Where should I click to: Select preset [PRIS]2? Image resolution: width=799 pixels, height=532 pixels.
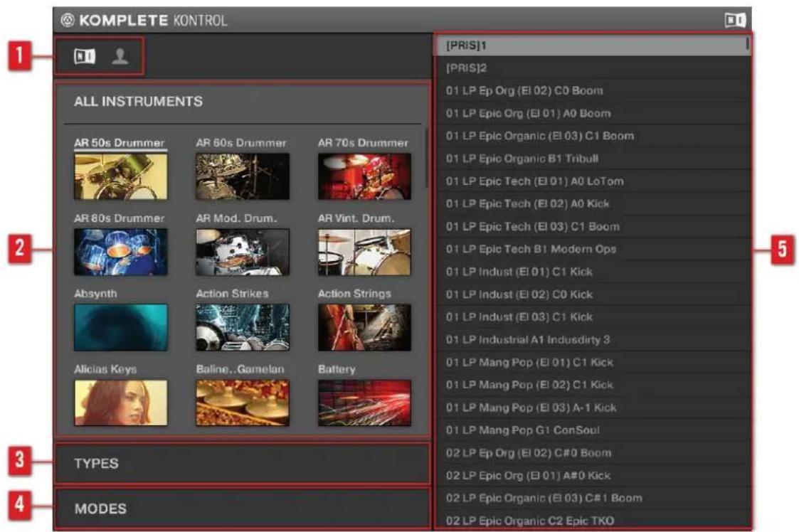point(593,68)
